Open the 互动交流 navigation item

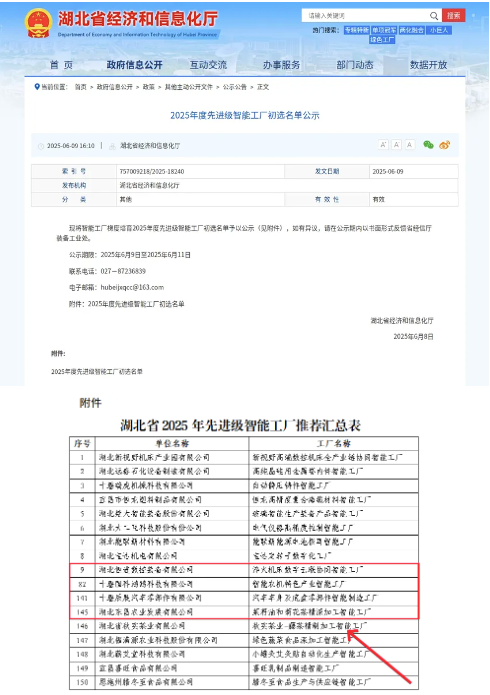[x=208, y=65]
